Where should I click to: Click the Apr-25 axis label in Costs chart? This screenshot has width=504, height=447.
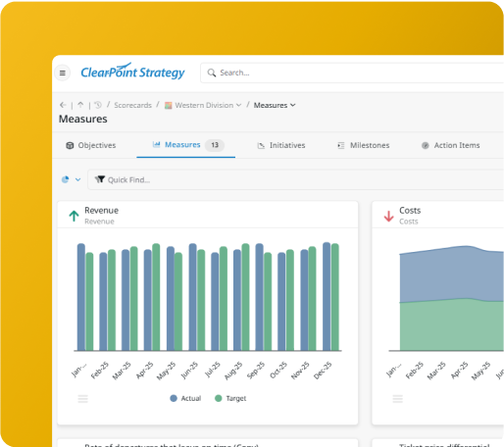point(459,371)
